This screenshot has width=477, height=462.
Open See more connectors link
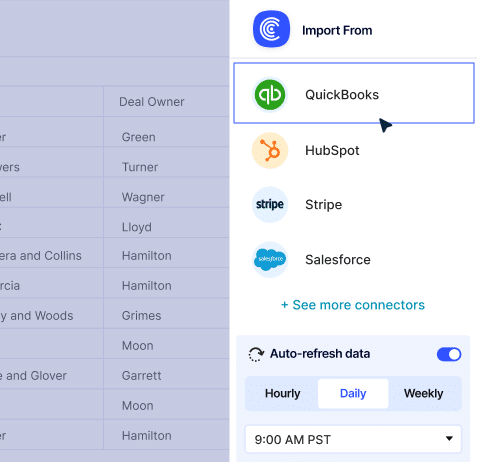(353, 305)
